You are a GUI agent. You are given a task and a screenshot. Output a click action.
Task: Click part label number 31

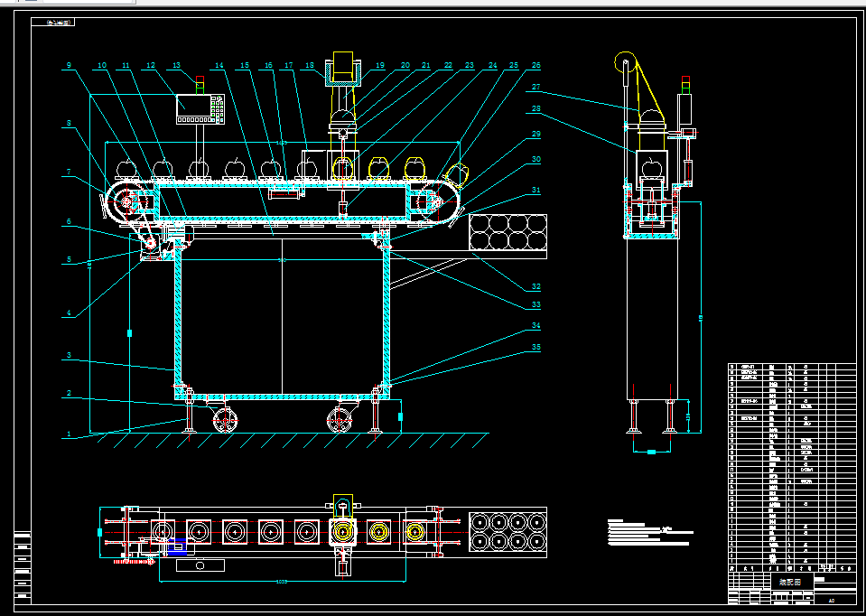[x=535, y=190]
